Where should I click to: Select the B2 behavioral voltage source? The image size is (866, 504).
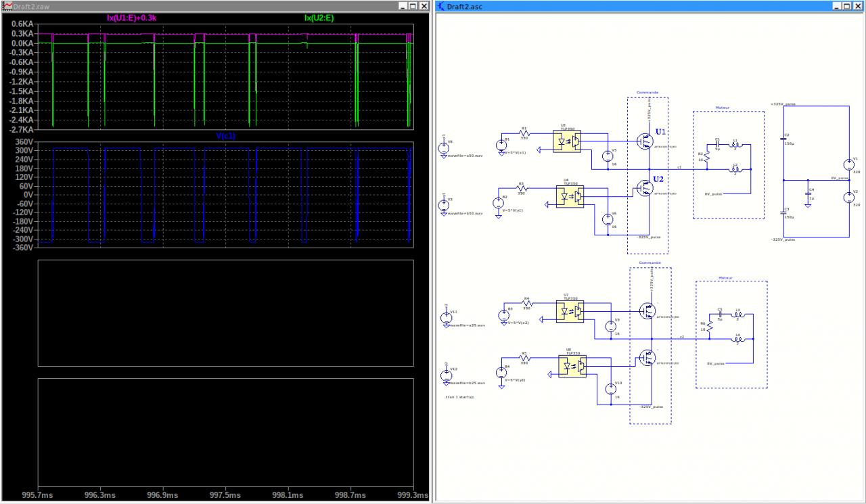pos(500,202)
